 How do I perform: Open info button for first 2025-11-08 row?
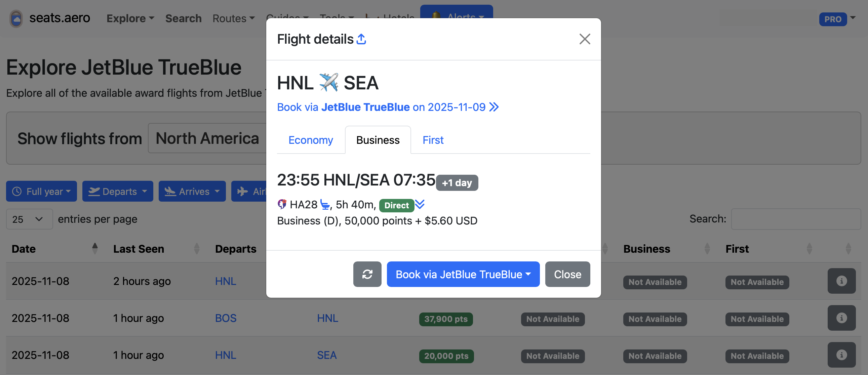point(841,281)
